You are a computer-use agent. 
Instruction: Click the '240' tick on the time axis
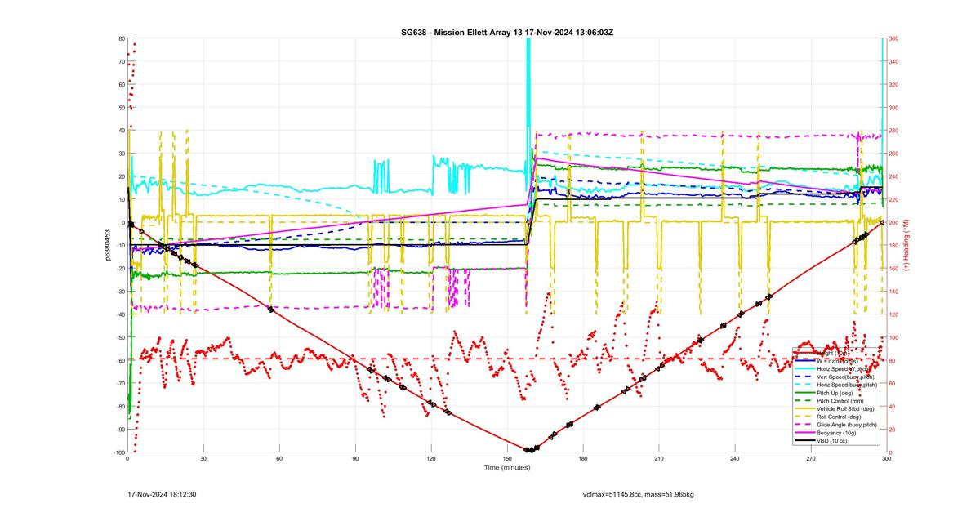[x=734, y=459]
